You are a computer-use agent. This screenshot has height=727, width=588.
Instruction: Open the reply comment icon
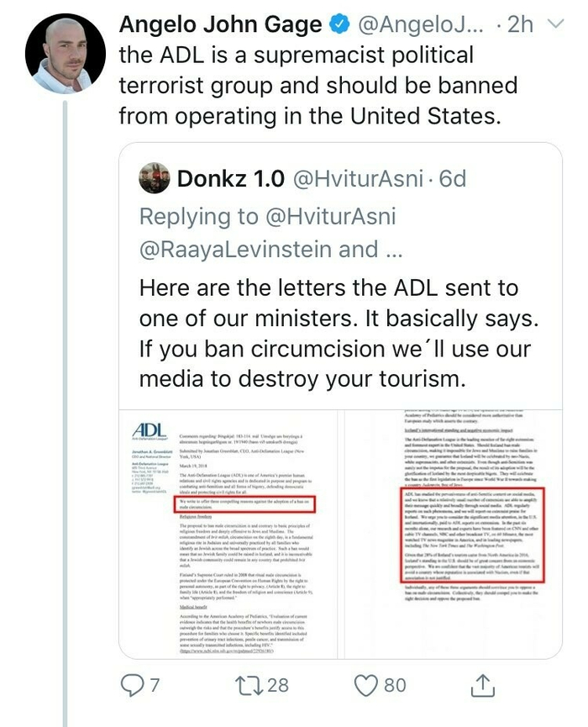tap(132, 685)
